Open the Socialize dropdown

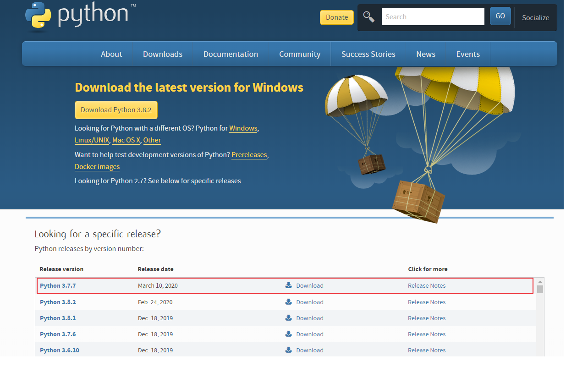click(535, 17)
